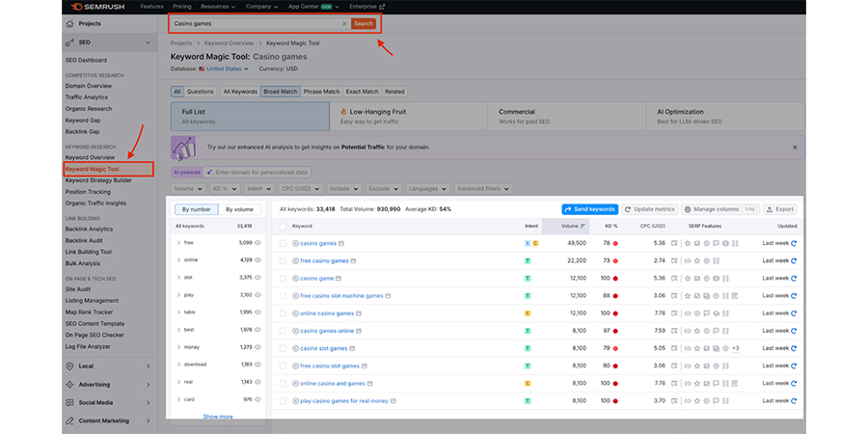This screenshot has height=434, width=868.
Task: Click the domain for personalized data field
Action: click(258, 173)
